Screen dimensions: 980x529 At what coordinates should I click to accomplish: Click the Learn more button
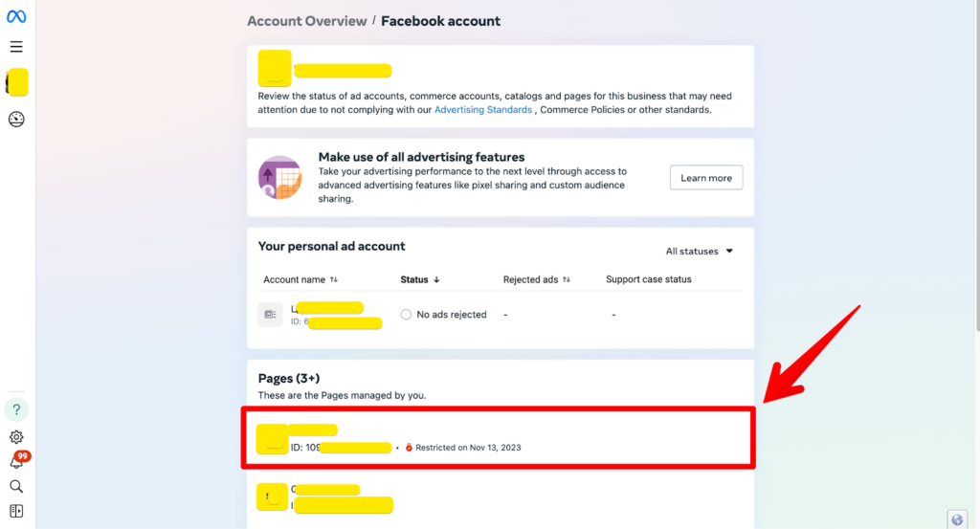706,178
